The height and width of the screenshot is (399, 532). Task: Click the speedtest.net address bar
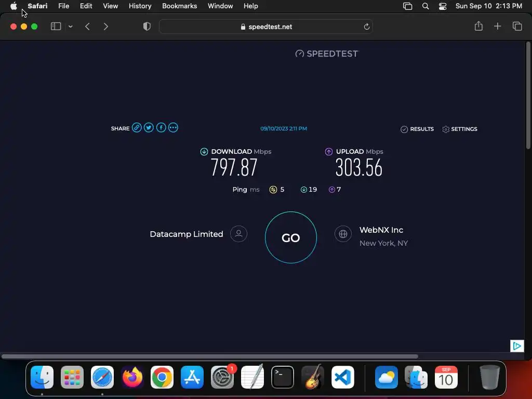[266, 26]
